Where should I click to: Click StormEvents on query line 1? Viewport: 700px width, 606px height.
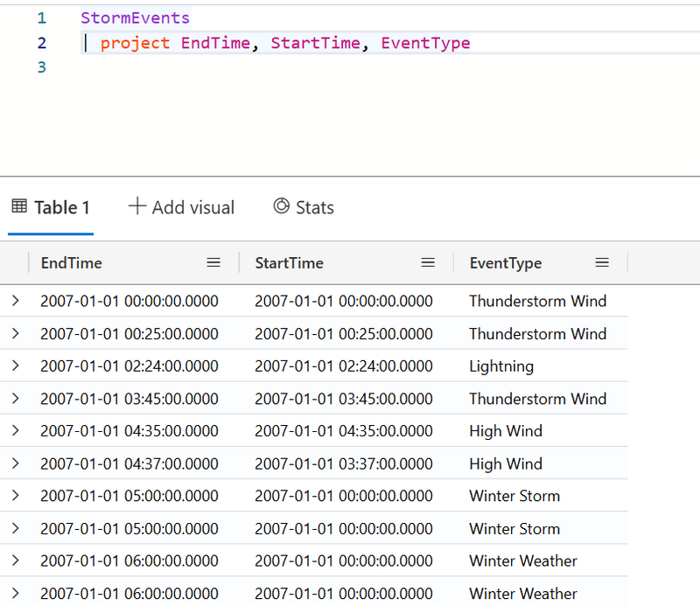click(x=136, y=17)
